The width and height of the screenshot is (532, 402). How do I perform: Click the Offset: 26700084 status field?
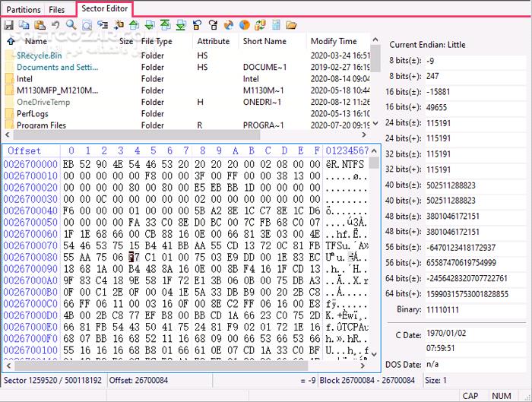pos(138,380)
